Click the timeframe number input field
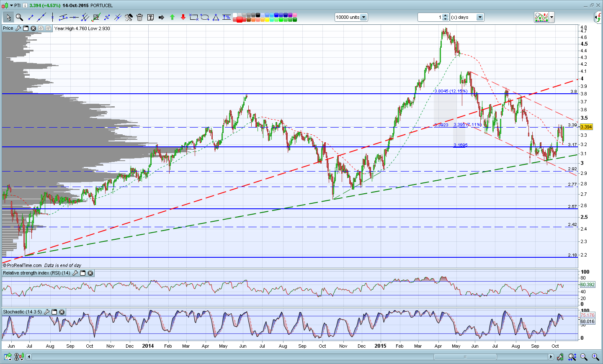 pyautogui.click(x=430, y=17)
